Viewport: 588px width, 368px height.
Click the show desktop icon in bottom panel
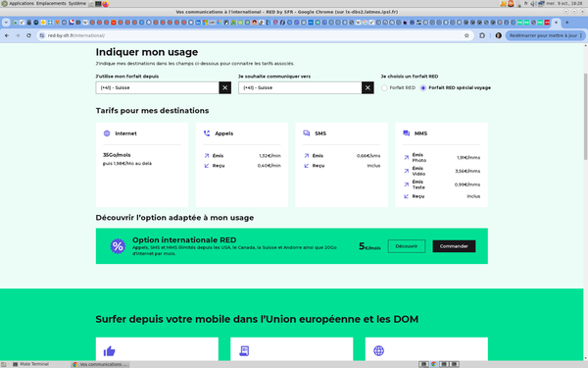point(4,364)
